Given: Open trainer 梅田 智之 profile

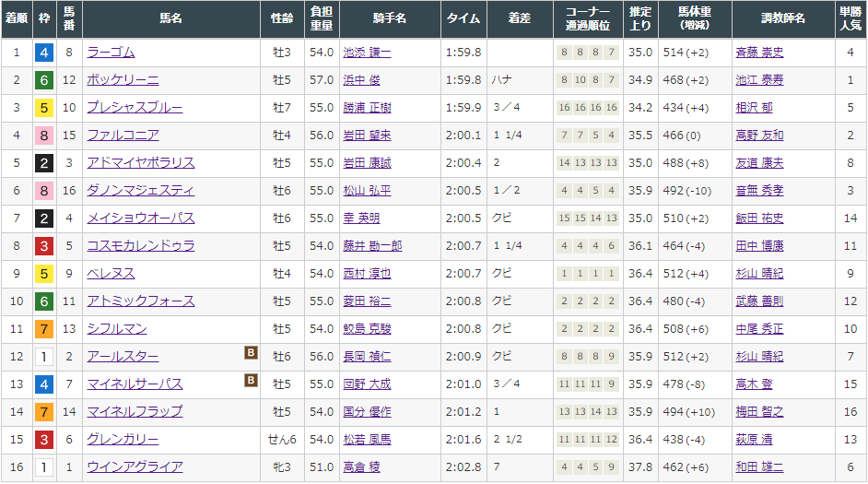Looking at the screenshot, I should 759,413.
